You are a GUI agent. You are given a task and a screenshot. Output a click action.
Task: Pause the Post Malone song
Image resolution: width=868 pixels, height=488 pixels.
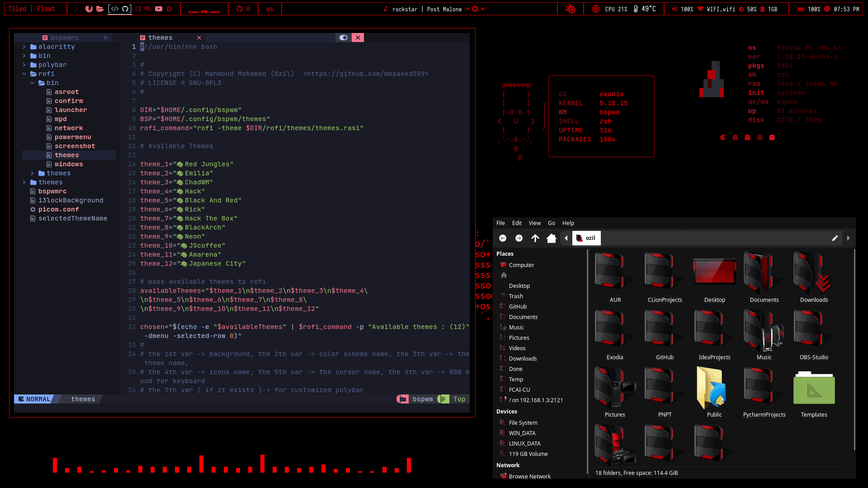[475, 9]
